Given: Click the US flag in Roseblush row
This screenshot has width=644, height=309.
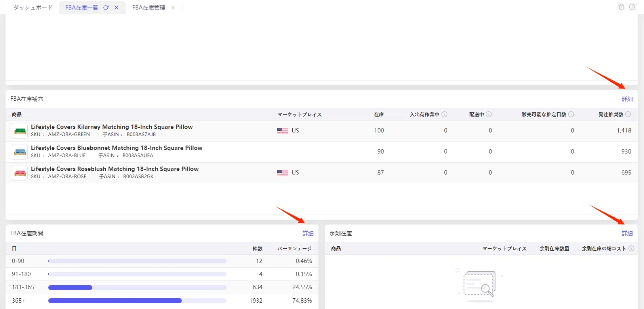Looking at the screenshot, I should click(283, 173).
